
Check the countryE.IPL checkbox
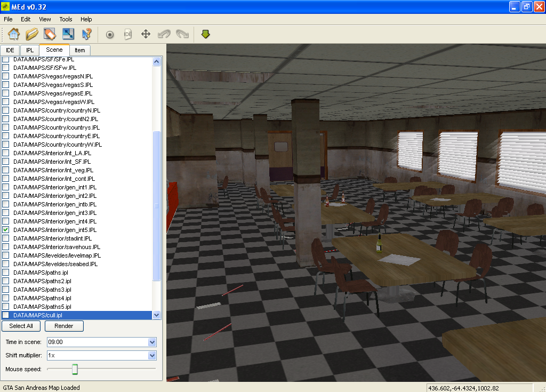(x=5, y=136)
